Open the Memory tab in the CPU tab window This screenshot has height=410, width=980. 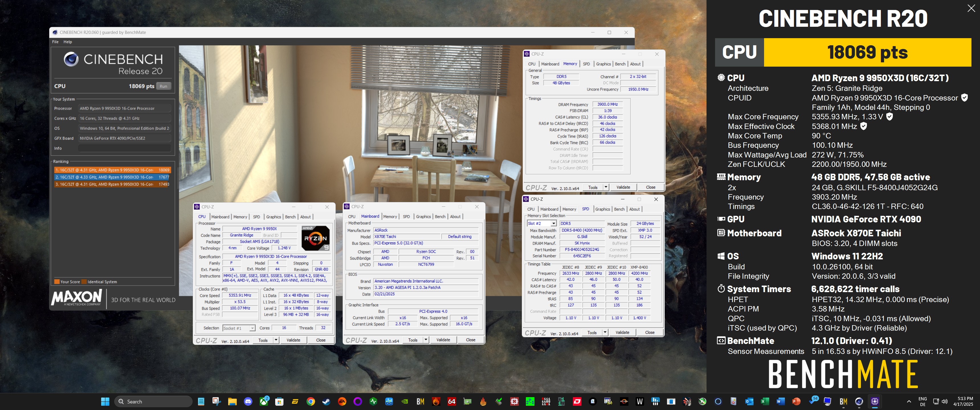pos(240,217)
